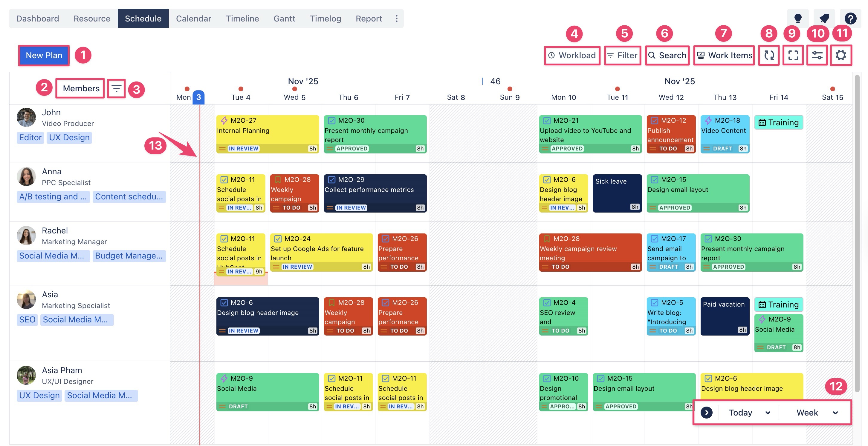Viewport: 868px width, 446px height.
Task: Click the vertical scrollbar on the right
Action: (857, 232)
